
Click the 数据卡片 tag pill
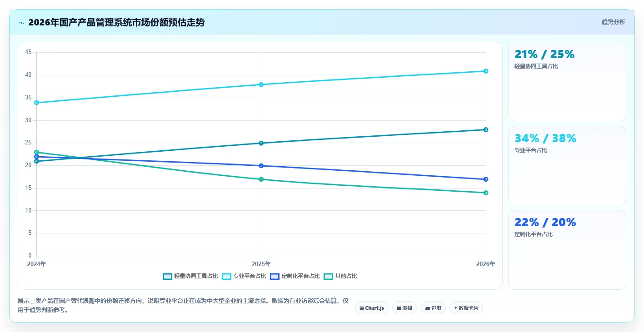tap(466, 308)
